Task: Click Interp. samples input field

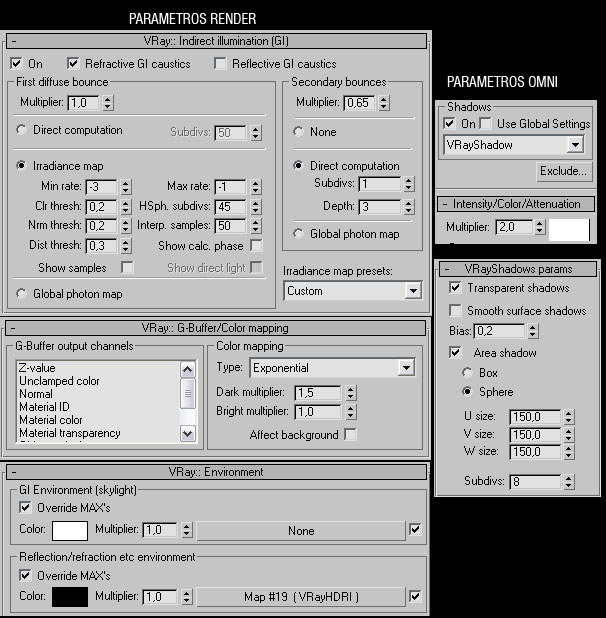Action: coord(231,225)
